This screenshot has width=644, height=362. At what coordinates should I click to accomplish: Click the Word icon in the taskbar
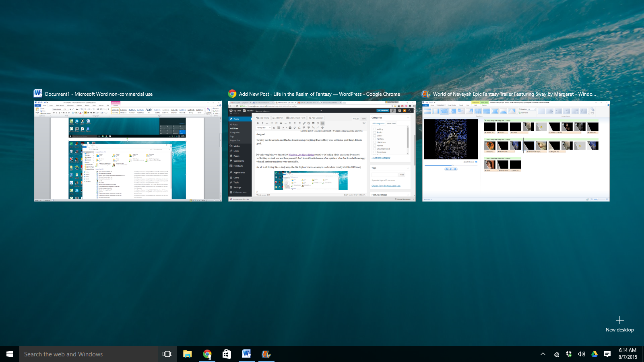[x=246, y=354]
